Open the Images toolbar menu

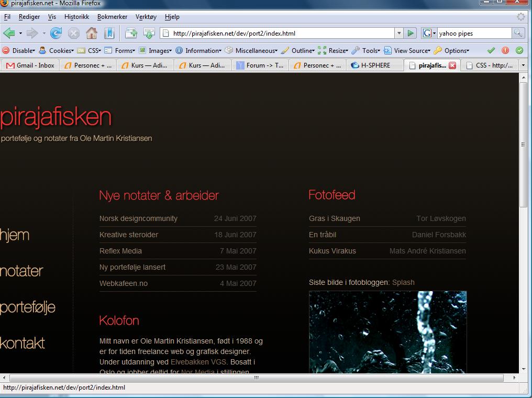pos(156,51)
